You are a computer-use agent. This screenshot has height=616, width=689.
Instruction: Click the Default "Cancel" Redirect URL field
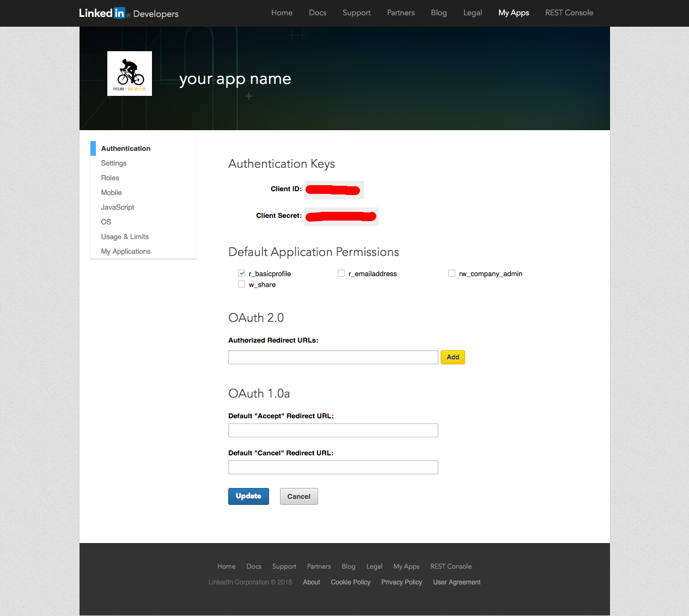333,467
